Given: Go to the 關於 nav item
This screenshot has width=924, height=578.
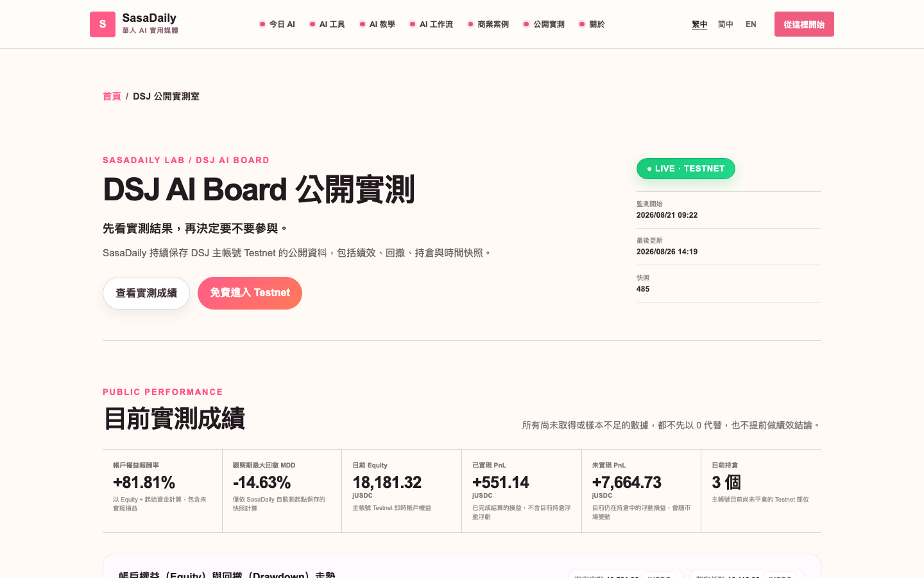Looking at the screenshot, I should [x=592, y=24].
